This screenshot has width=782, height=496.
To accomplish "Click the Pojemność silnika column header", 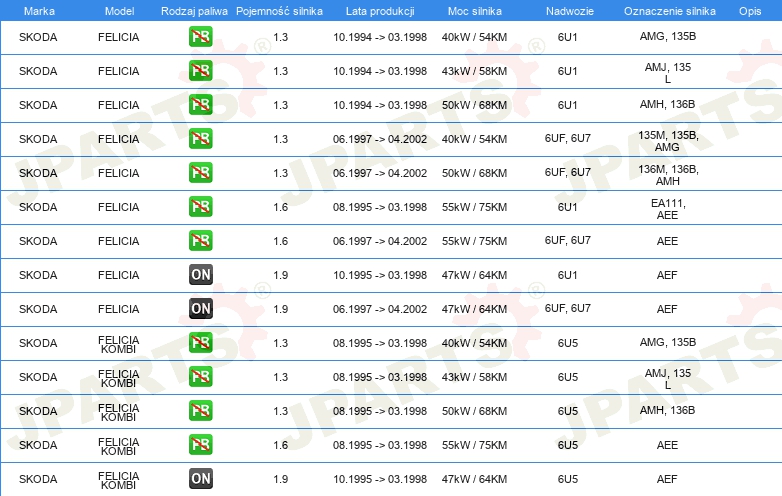I will [279, 11].
